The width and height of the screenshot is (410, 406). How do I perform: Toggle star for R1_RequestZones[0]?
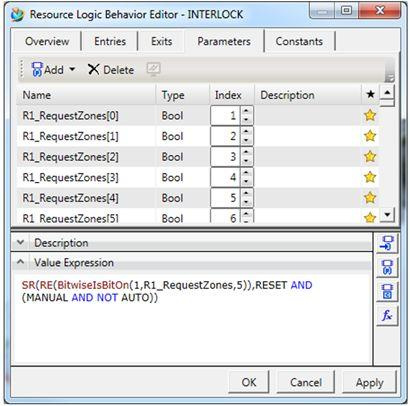370,115
